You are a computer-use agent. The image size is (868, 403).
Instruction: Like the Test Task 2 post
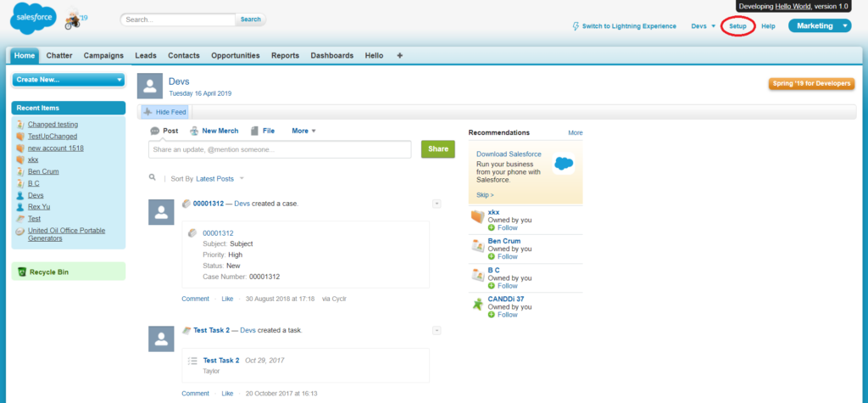click(x=227, y=394)
